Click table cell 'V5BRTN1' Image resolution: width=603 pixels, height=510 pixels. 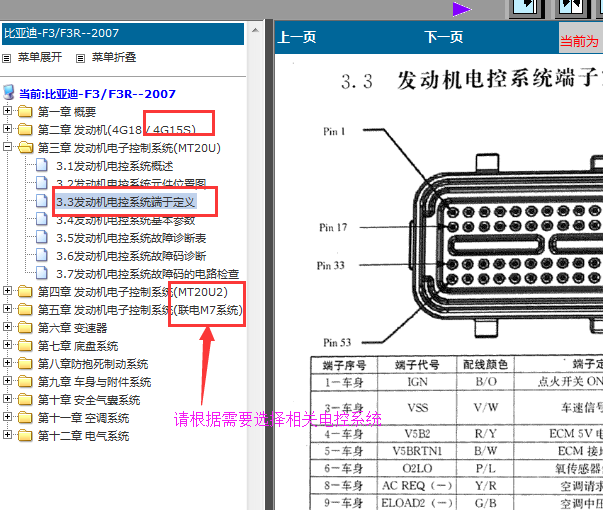pyautogui.click(x=417, y=451)
